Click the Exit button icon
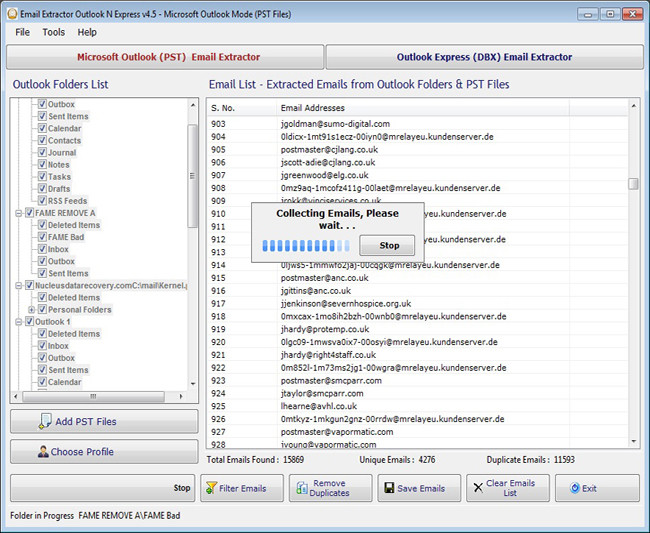 pos(575,488)
